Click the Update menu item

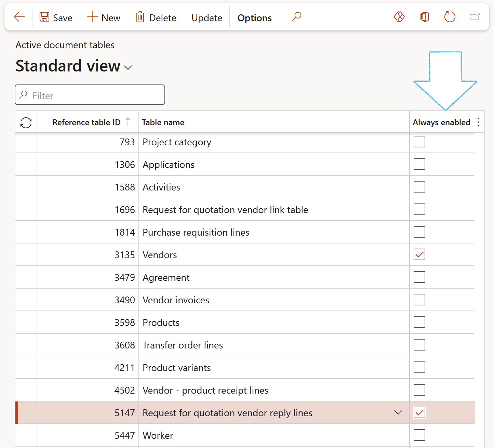[x=206, y=18]
